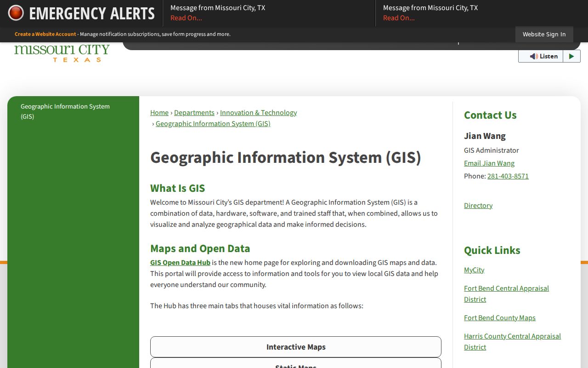
Task: Click the Contact Us heading
Action: pos(490,115)
